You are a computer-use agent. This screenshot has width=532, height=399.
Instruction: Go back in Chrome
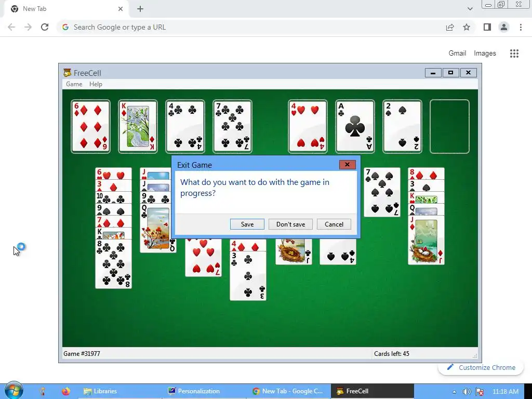[11, 27]
